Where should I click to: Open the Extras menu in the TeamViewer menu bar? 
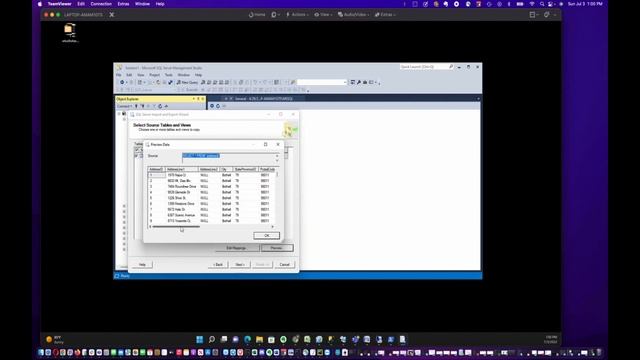coord(123,4)
